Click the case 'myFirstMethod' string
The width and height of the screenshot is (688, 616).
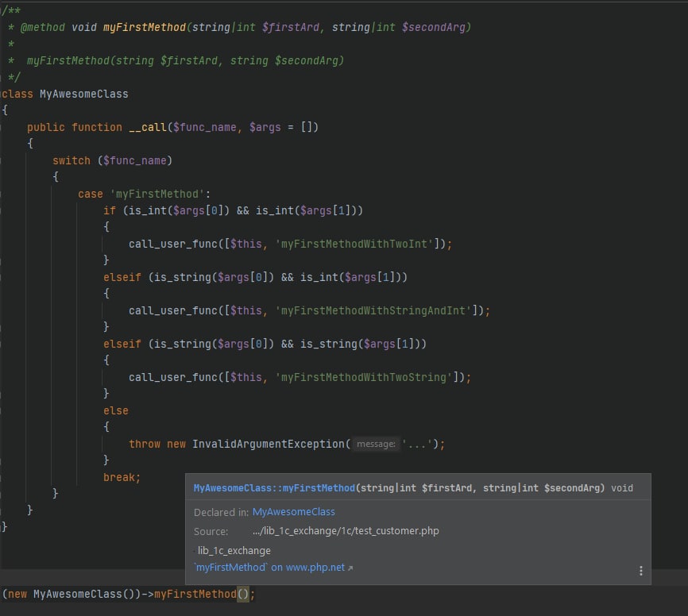pyautogui.click(x=157, y=194)
